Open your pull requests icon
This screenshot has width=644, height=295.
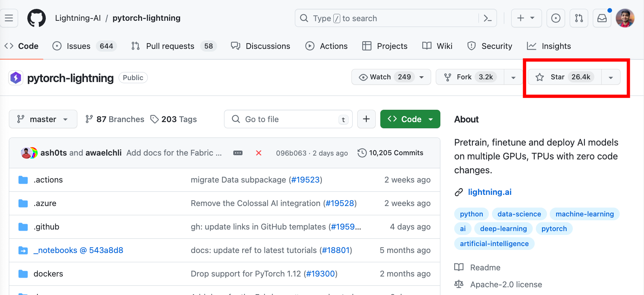(579, 18)
